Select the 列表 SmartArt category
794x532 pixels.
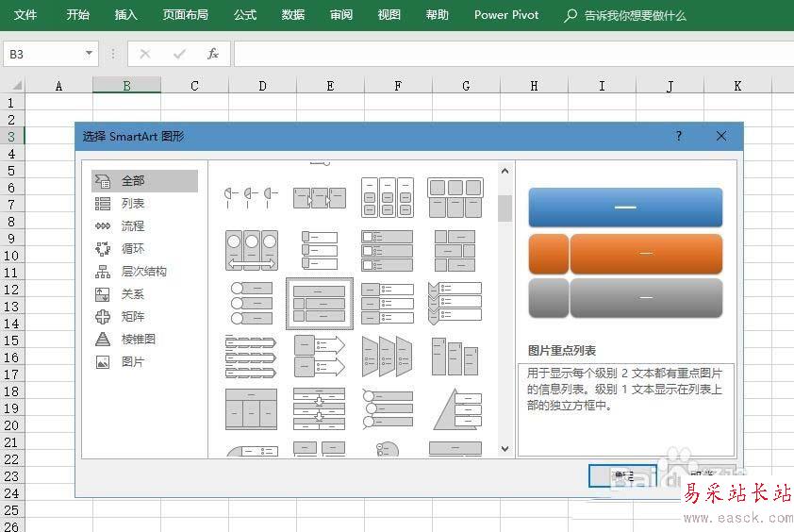tap(144, 204)
